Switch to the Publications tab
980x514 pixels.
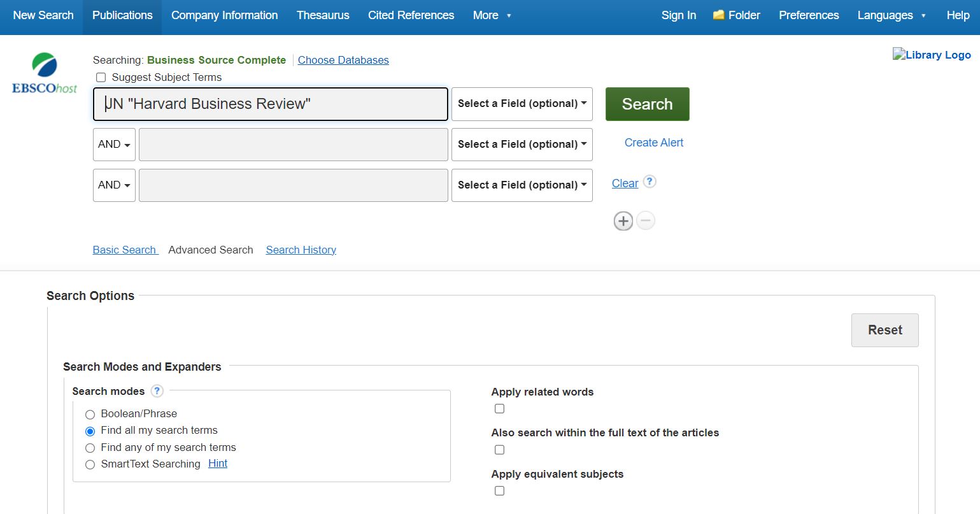click(x=122, y=15)
